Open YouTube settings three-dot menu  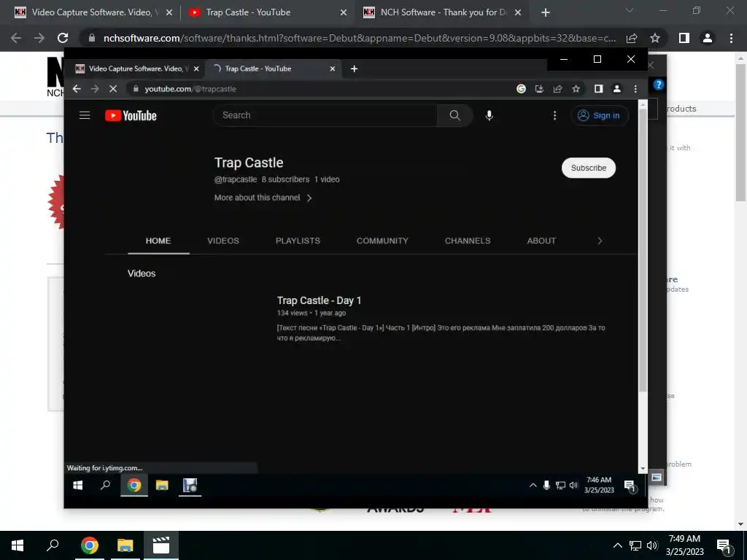coord(554,116)
